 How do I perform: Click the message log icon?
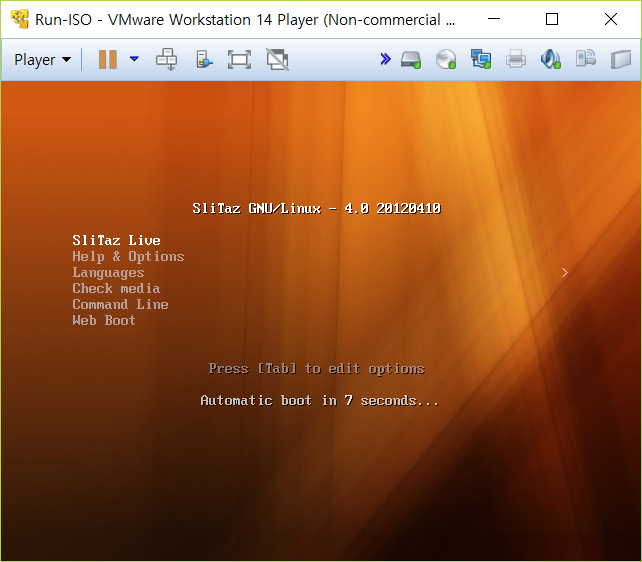tap(621, 60)
